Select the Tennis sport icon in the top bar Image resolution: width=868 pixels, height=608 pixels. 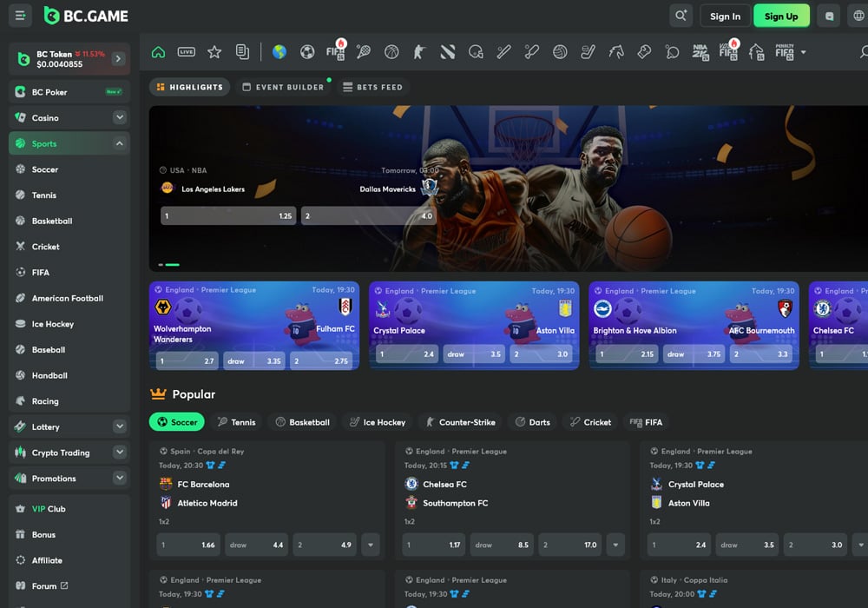[x=363, y=52]
